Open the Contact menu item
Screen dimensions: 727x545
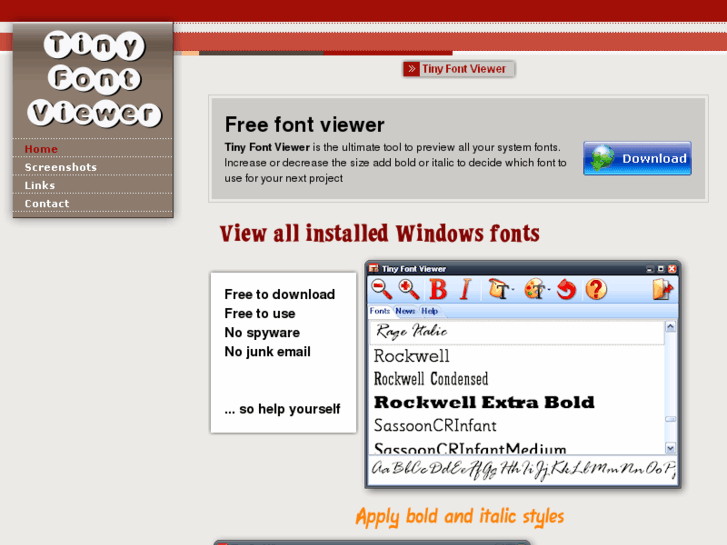pos(47,203)
